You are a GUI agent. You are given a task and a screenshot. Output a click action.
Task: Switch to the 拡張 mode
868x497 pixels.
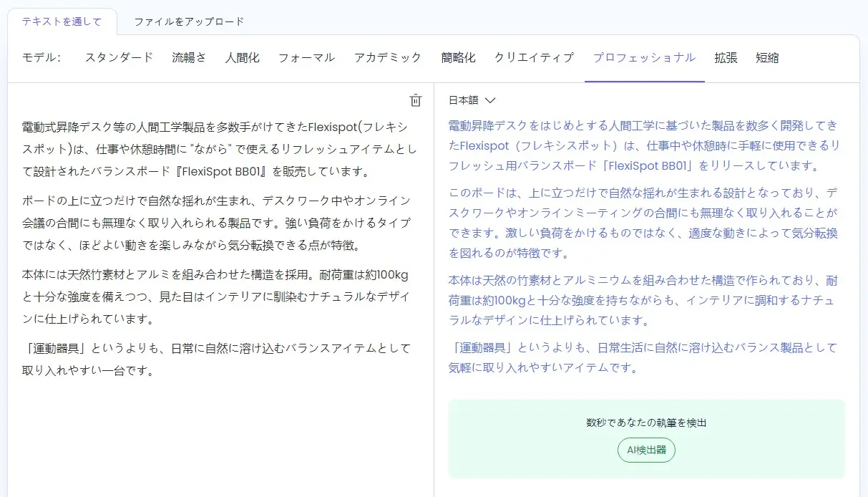[726, 57]
